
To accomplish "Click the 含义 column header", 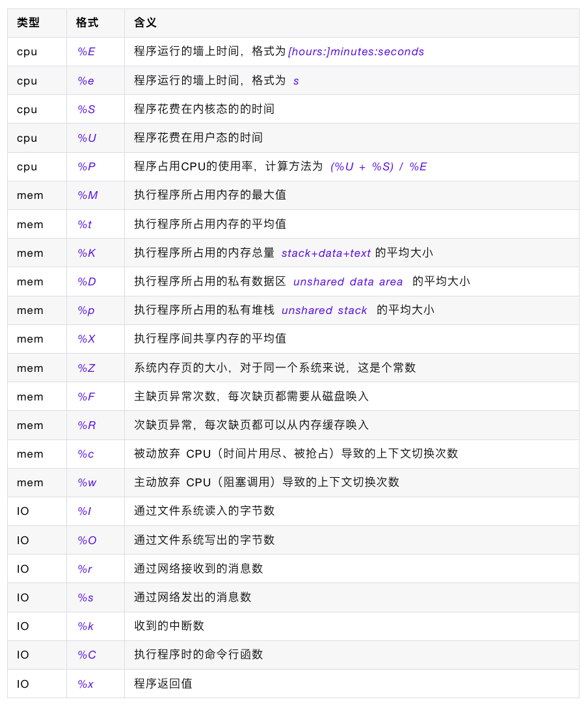I will click(145, 23).
